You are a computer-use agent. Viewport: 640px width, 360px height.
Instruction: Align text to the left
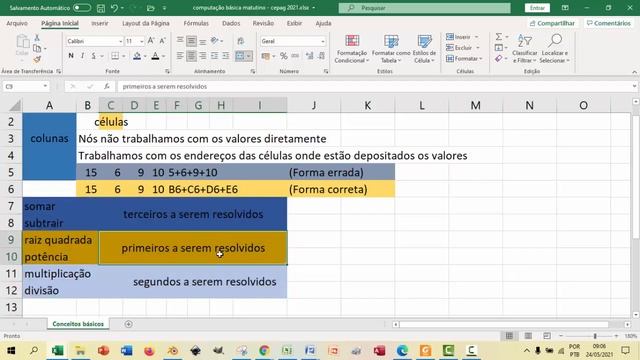180,56
